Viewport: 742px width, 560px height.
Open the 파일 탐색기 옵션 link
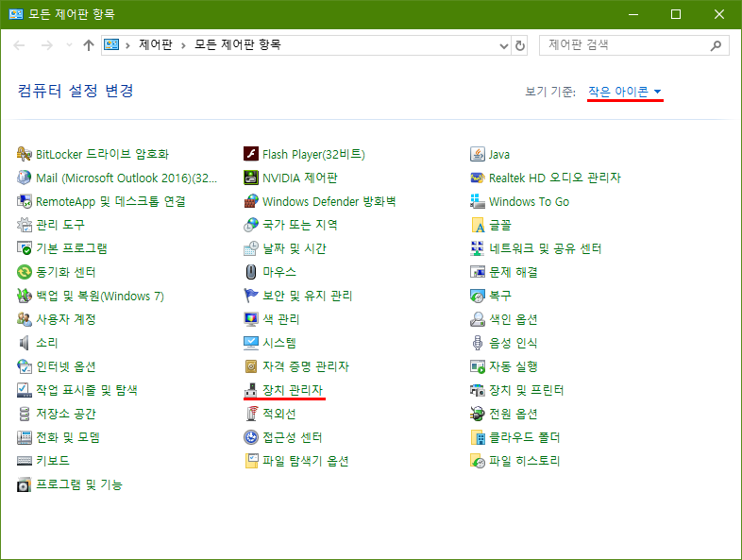[306, 461]
